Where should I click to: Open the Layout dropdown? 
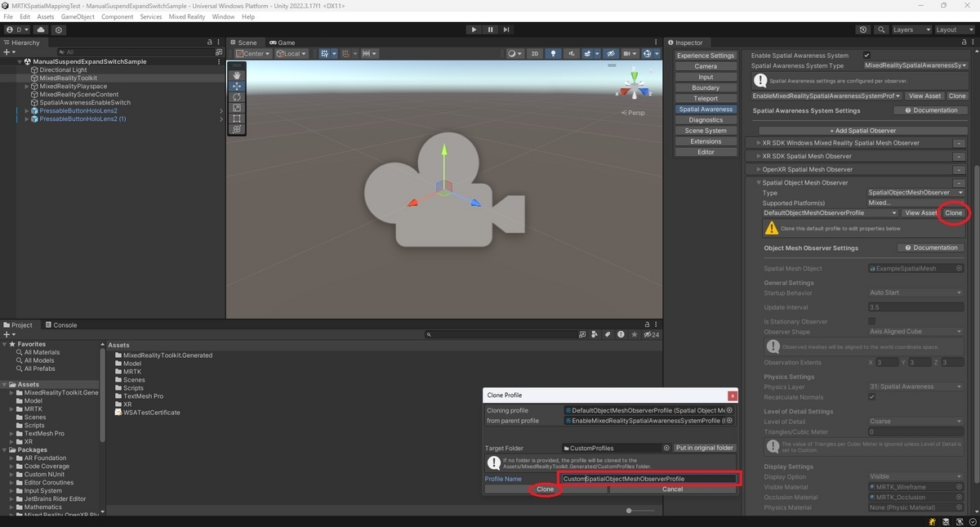pyautogui.click(x=955, y=29)
